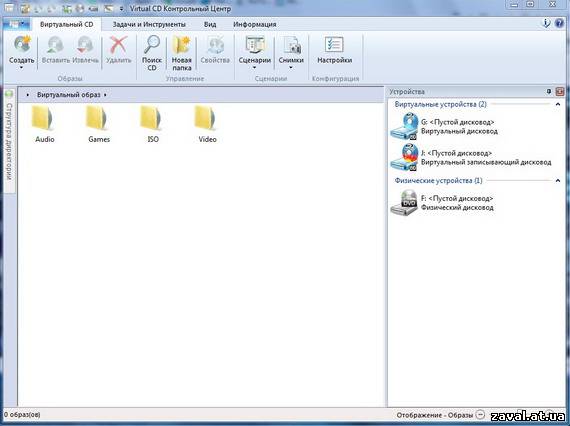Click the zoom-out minus in status bar

point(480,415)
